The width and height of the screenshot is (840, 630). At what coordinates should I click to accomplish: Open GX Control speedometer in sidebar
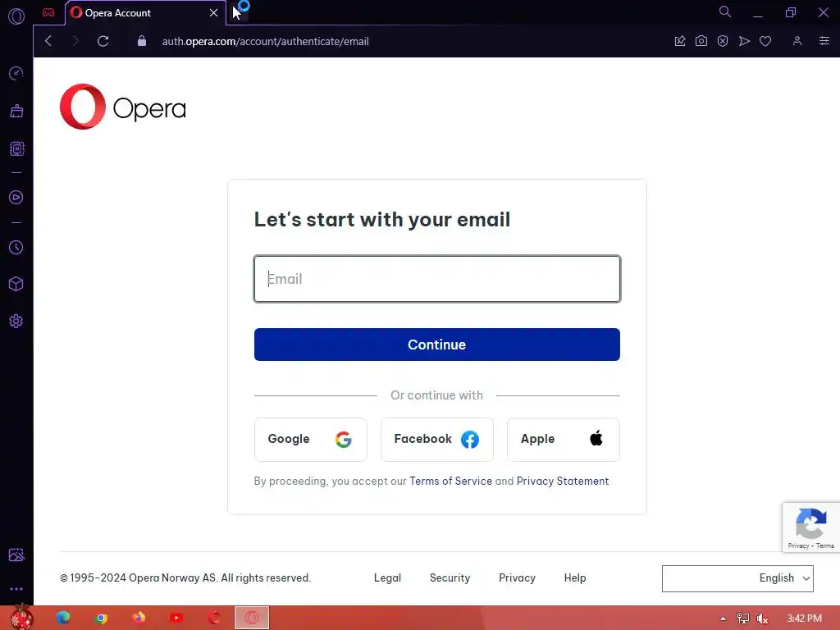tap(16, 73)
